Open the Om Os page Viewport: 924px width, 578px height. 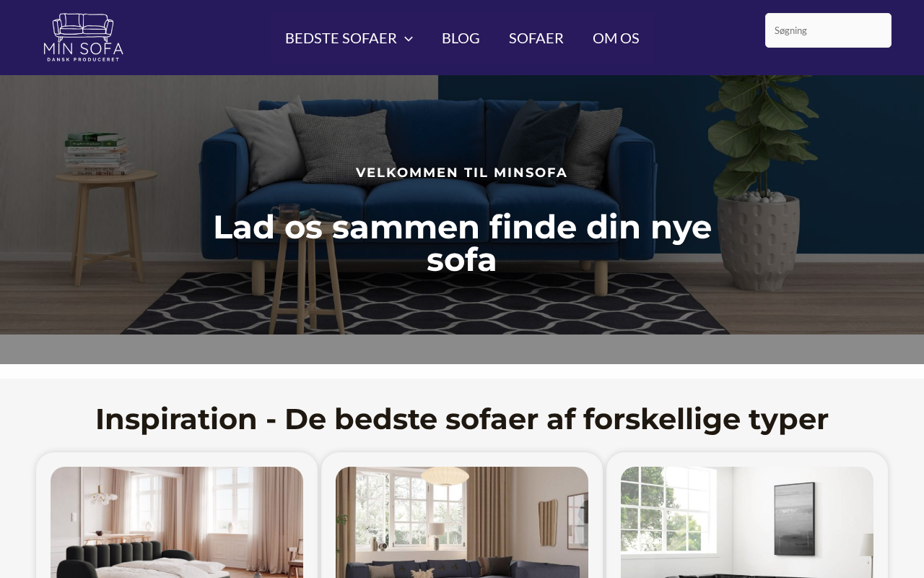[x=616, y=38]
